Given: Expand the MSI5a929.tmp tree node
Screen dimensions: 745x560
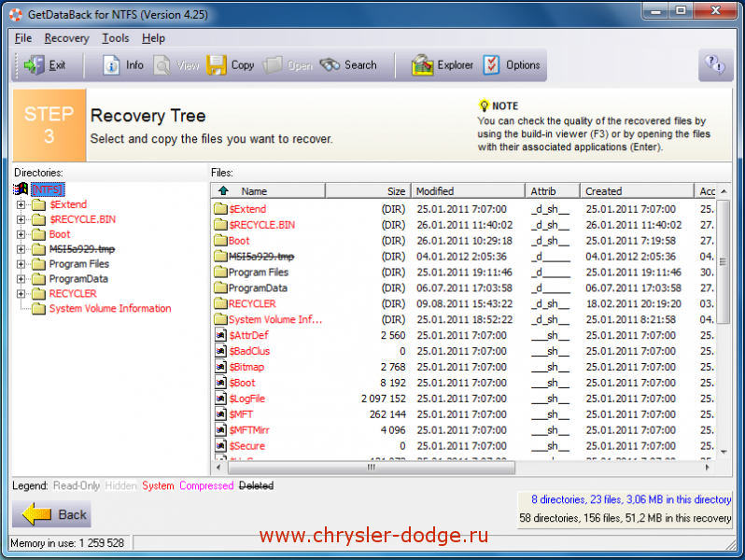Looking at the screenshot, I should point(21,249).
